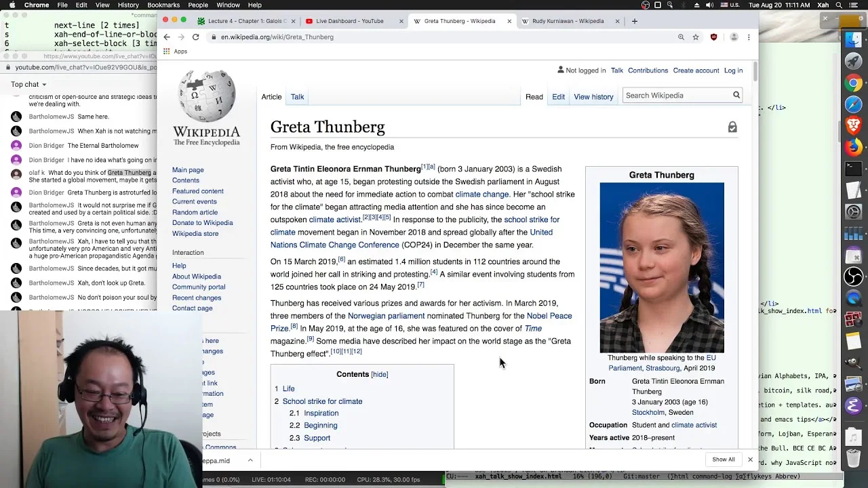Viewport: 868px width, 488px height.
Task: Open Google Chrome in the Dock
Action: click(x=853, y=83)
